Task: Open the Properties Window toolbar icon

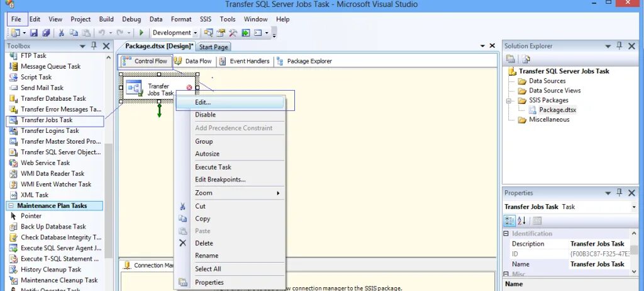Action: [221, 33]
